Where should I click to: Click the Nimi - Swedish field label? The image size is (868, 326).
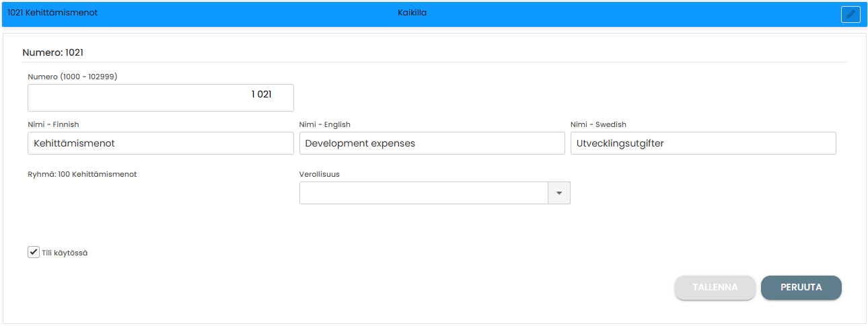[598, 124]
